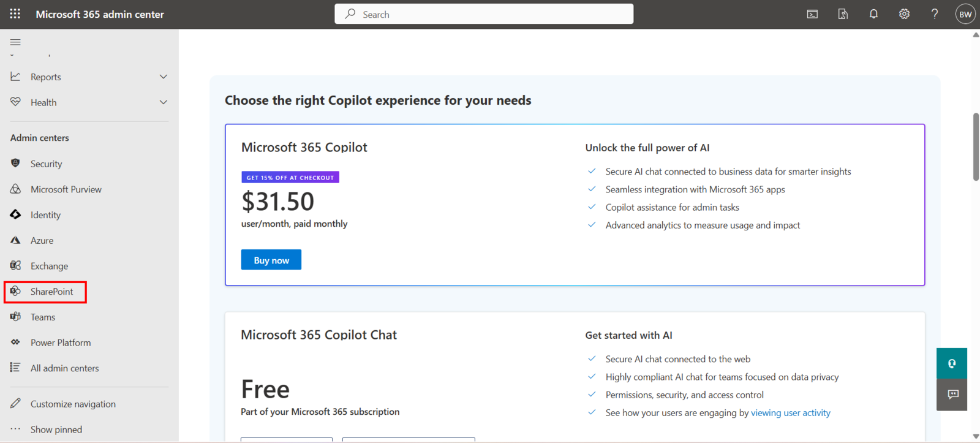
Task: Open the settings gear
Action: (x=904, y=14)
